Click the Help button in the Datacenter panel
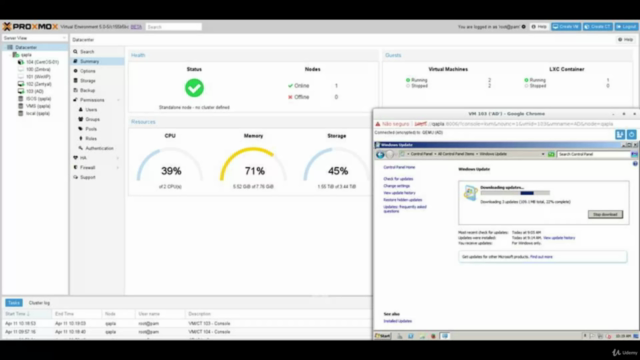Screen dimensions: 640x360 click(625, 40)
